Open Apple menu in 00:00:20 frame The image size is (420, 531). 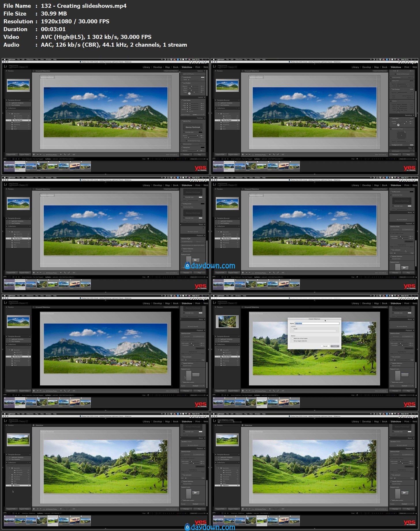[x=5, y=60]
